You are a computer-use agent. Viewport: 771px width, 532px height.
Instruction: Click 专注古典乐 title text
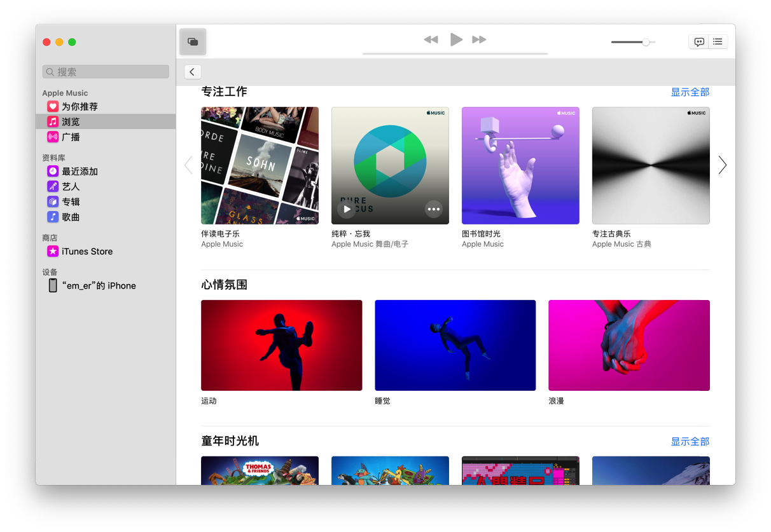(x=611, y=234)
